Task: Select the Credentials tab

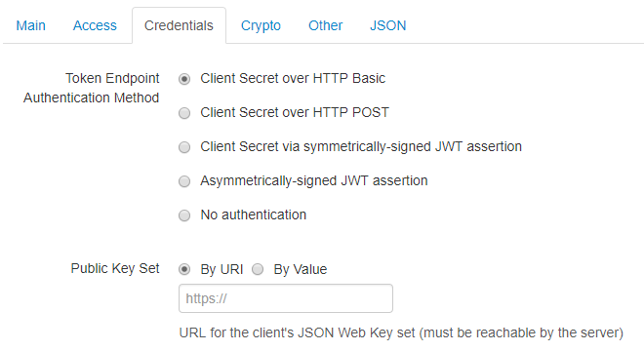Action: (179, 25)
